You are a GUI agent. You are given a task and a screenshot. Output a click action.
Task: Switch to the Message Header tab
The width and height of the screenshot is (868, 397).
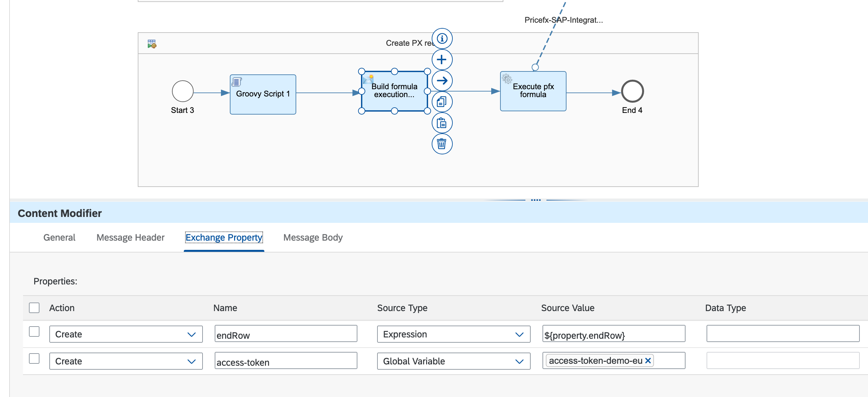point(130,237)
